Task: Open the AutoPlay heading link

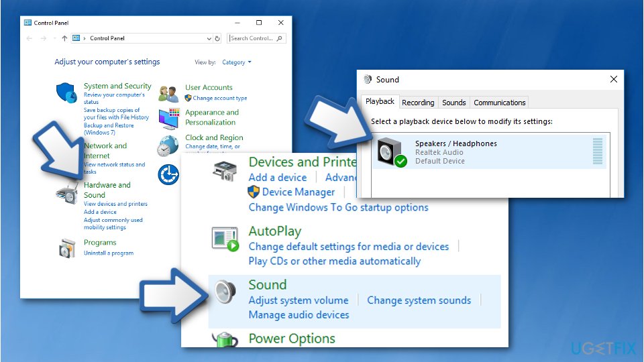Action: tap(275, 231)
